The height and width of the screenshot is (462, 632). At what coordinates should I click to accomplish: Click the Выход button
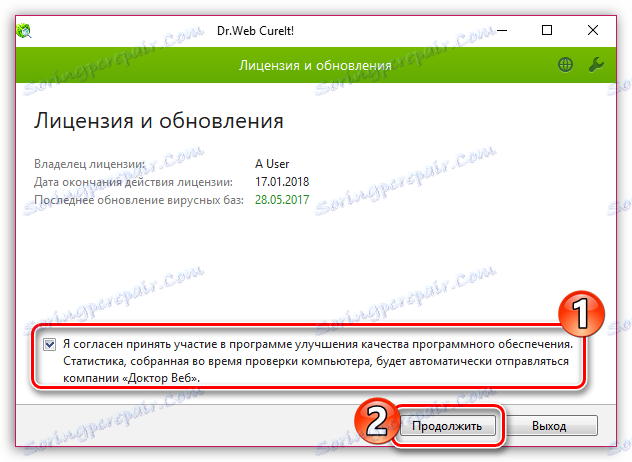549,426
